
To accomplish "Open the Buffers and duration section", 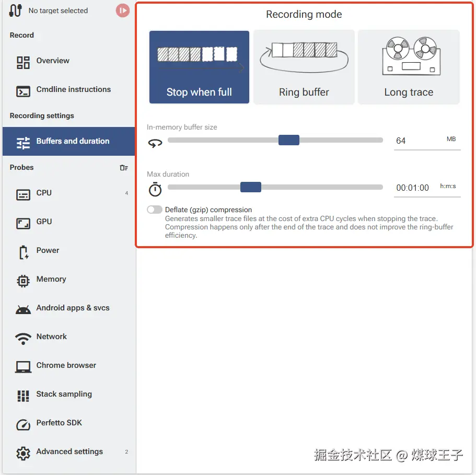I will (x=69, y=141).
